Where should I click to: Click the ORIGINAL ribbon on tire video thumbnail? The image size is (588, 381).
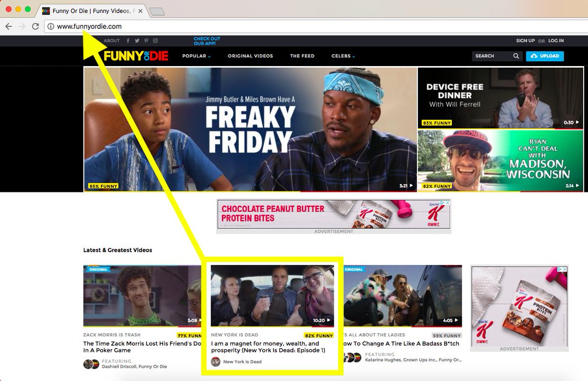pos(354,269)
